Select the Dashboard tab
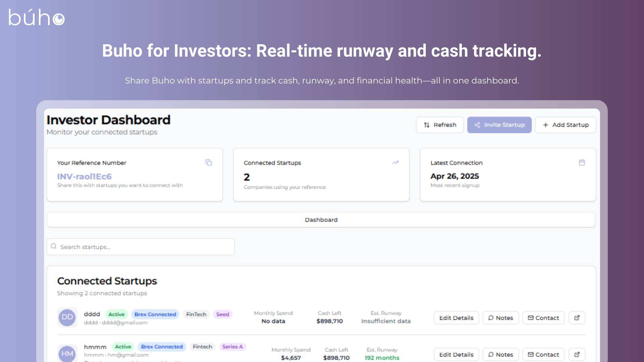This screenshot has height=362, width=644. [x=321, y=220]
